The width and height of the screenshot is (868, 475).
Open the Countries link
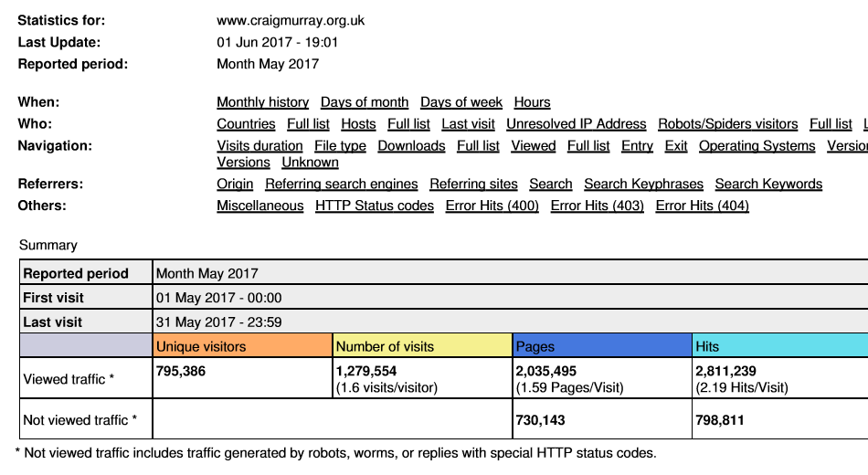click(246, 124)
